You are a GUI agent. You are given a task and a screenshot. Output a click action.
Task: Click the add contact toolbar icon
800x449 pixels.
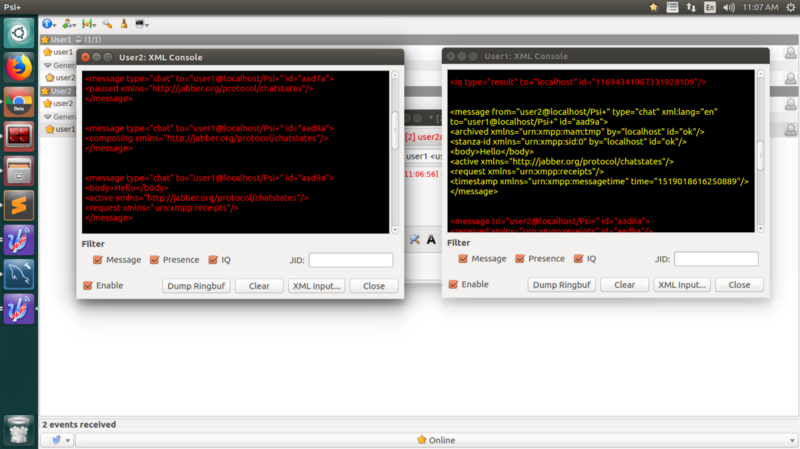point(68,22)
